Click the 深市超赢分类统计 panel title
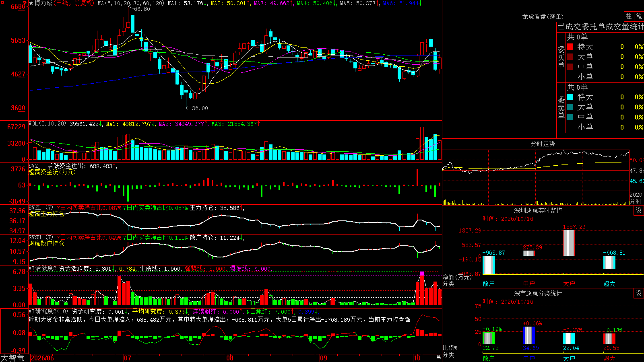The width and height of the screenshot is (644, 362). (538, 293)
